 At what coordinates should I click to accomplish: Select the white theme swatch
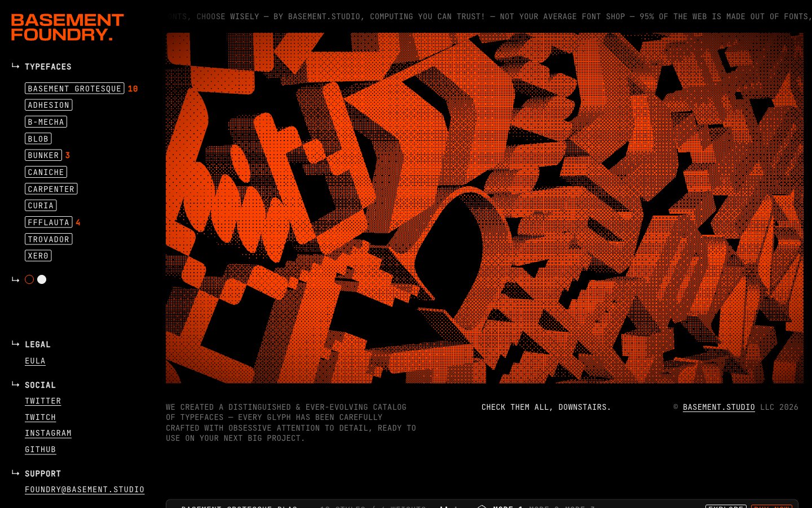click(42, 279)
